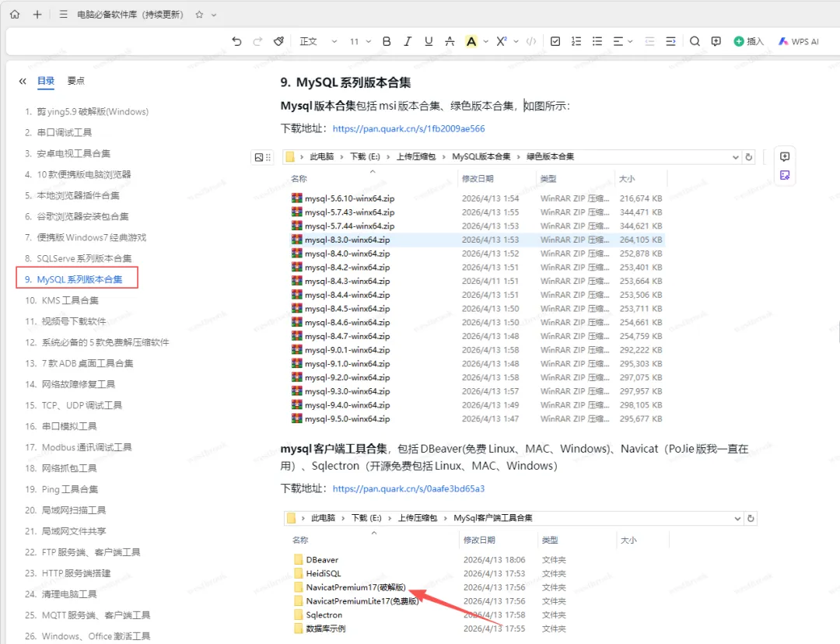The width and height of the screenshot is (840, 644).
Task: Place cursor in heading 9. MySQL 系列版本合集
Action: pos(345,82)
